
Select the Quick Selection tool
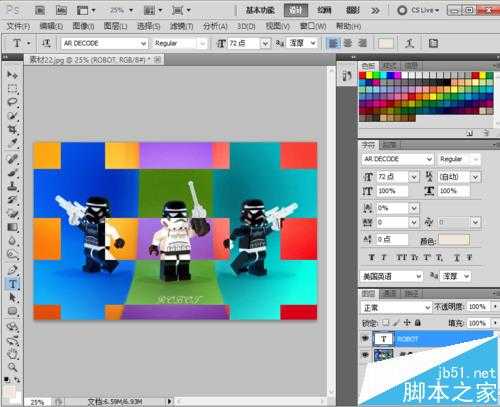(12, 116)
